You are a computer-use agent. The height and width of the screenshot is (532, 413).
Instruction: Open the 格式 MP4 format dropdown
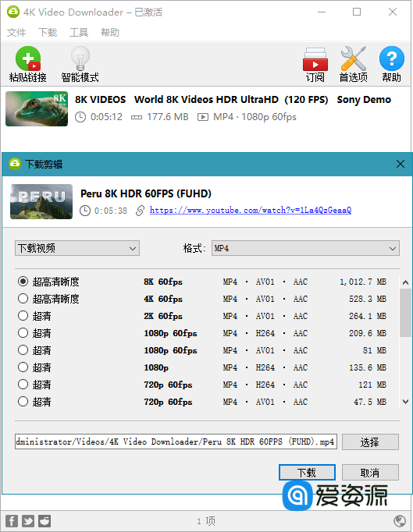tap(305, 248)
